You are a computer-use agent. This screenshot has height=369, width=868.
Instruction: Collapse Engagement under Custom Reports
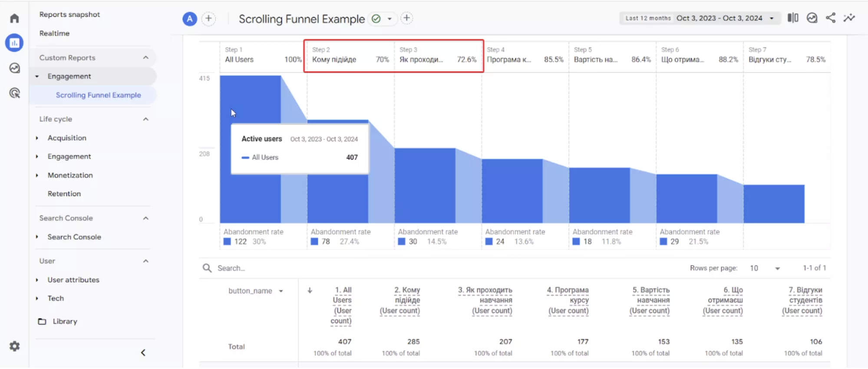click(37, 76)
